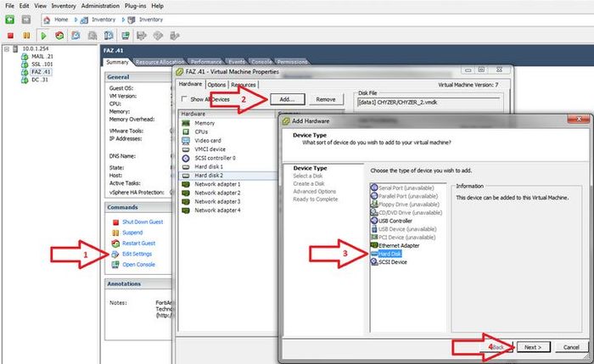Image resolution: width=594 pixels, height=364 pixels.
Task: Click the Remove button
Action: (x=326, y=99)
